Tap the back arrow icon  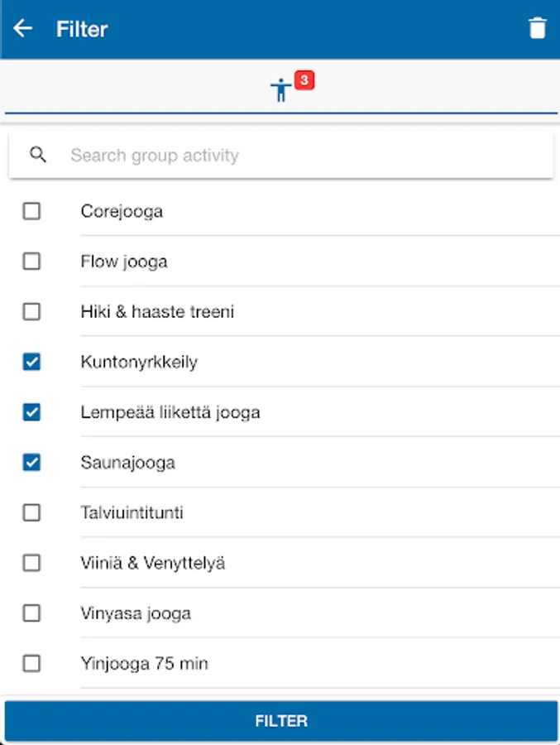tap(23, 29)
